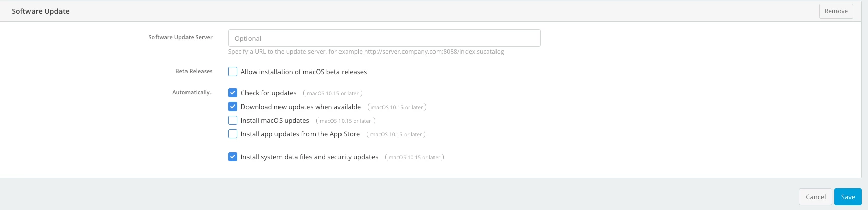Click the Automatically.. label

193,92
